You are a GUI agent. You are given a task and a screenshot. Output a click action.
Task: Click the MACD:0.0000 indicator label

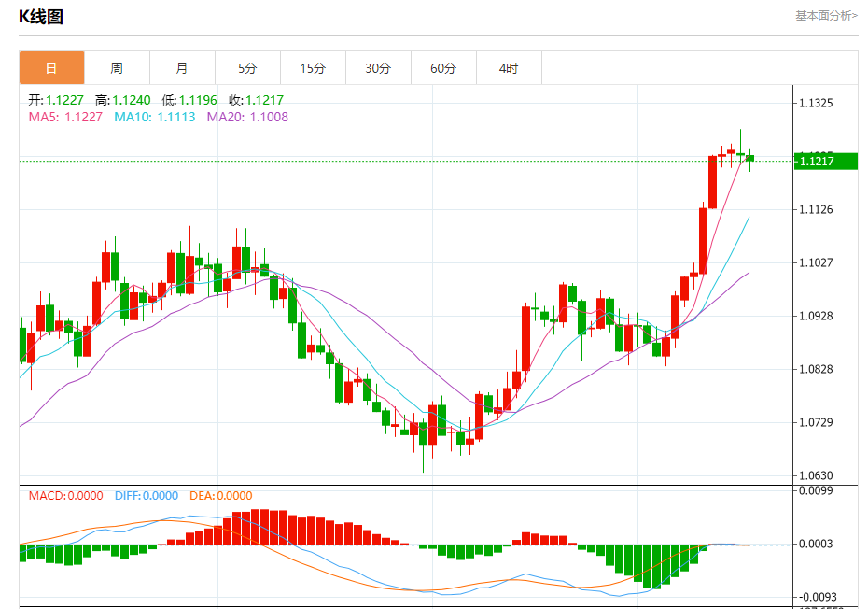66,495
